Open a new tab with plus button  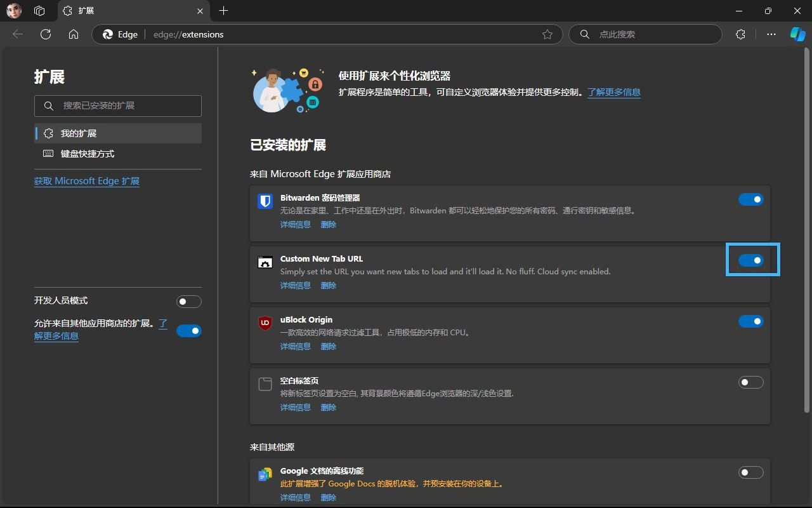223,11
